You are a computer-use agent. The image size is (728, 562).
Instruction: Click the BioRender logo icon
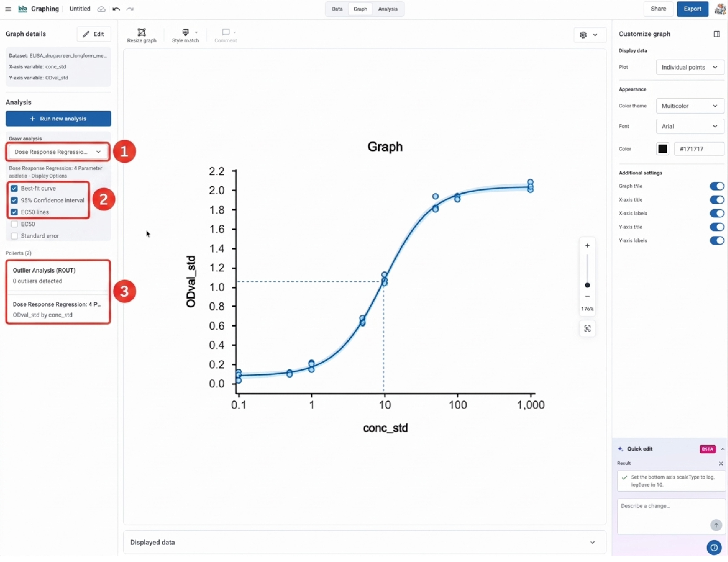click(22, 9)
